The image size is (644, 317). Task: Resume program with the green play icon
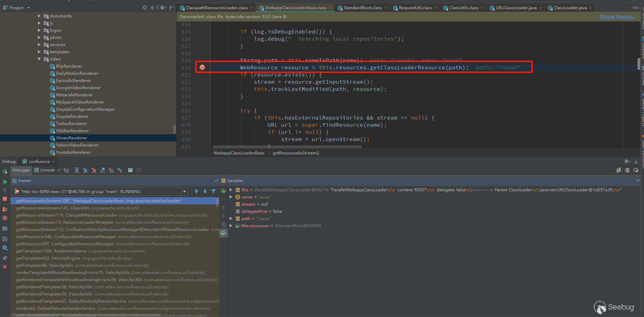5,182
